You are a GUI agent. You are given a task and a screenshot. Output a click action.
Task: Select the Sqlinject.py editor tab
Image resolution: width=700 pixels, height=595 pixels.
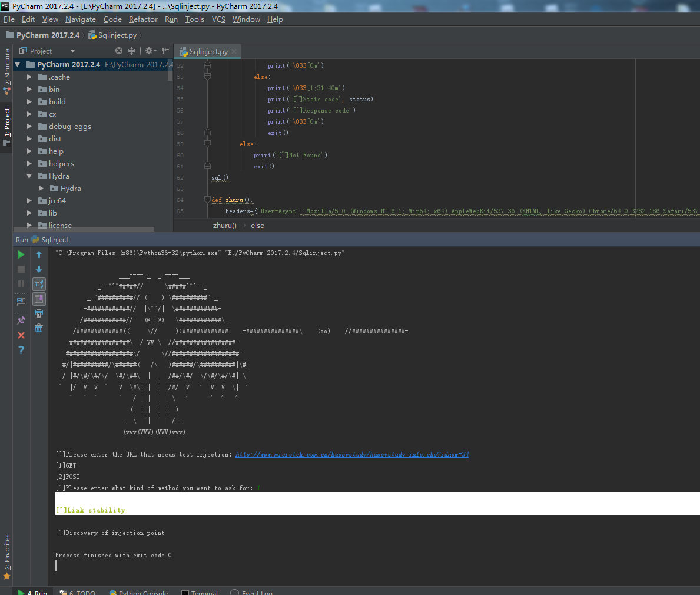tap(208, 51)
